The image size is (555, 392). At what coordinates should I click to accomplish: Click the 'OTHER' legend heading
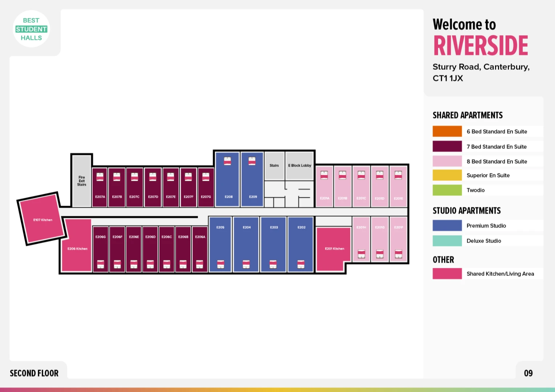[x=443, y=260]
